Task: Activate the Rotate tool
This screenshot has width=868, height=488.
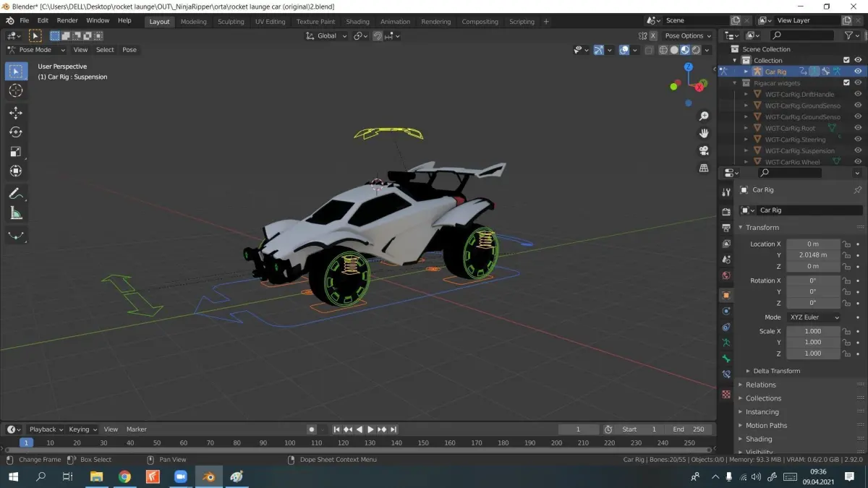Action: 16,132
